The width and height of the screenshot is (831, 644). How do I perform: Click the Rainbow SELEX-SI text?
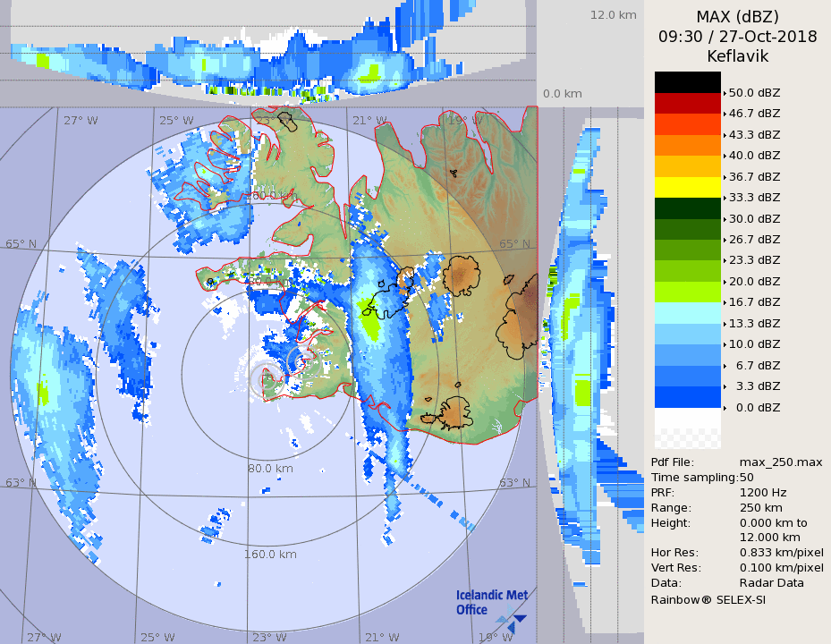coord(708,599)
